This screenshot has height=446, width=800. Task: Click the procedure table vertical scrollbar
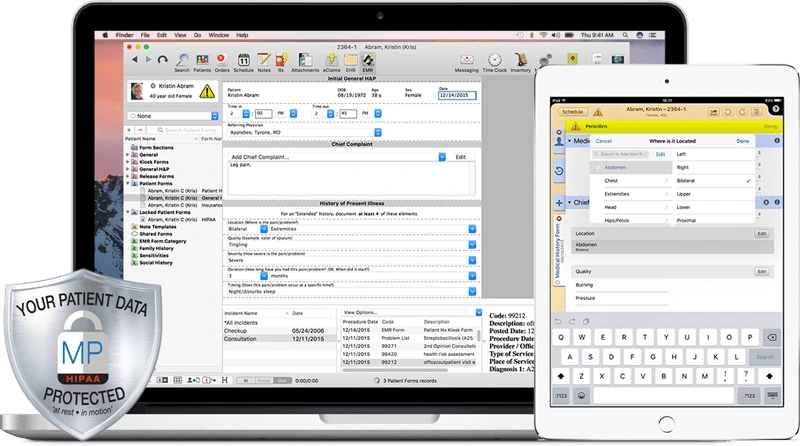479,335
